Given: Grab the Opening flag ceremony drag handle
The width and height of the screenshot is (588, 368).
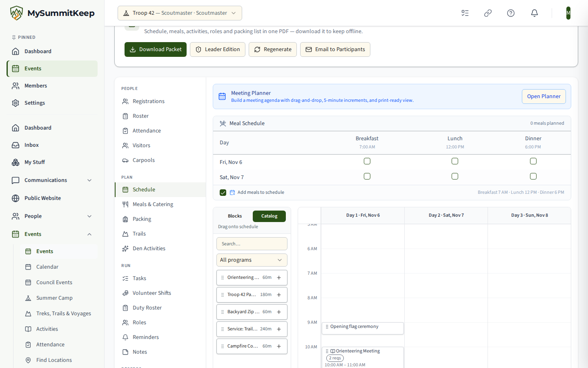Looking at the screenshot, I should pos(327,327).
